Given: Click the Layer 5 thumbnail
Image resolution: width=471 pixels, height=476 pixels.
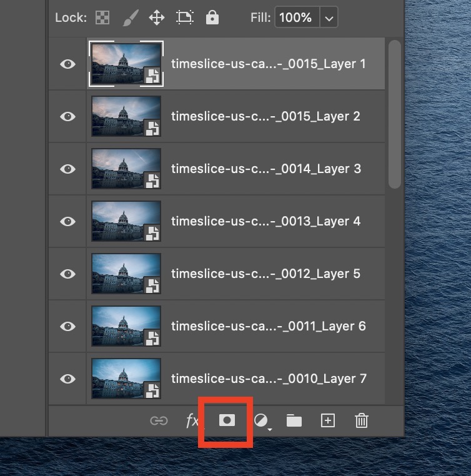Looking at the screenshot, I should click(126, 274).
